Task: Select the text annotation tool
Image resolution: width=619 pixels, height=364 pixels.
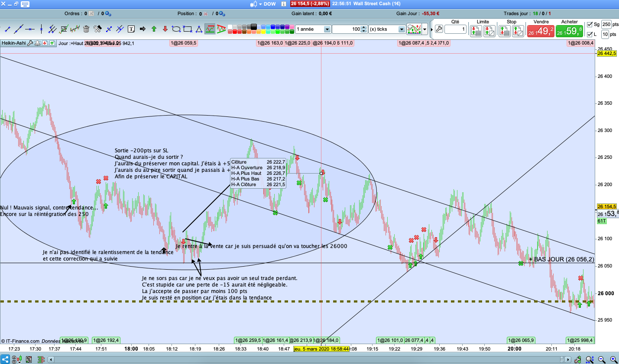Action: point(131,29)
